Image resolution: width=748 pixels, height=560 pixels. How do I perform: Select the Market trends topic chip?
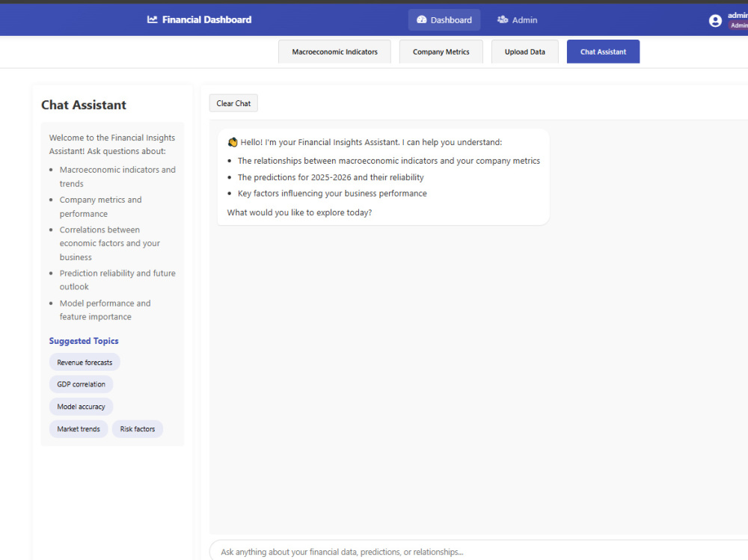click(79, 429)
